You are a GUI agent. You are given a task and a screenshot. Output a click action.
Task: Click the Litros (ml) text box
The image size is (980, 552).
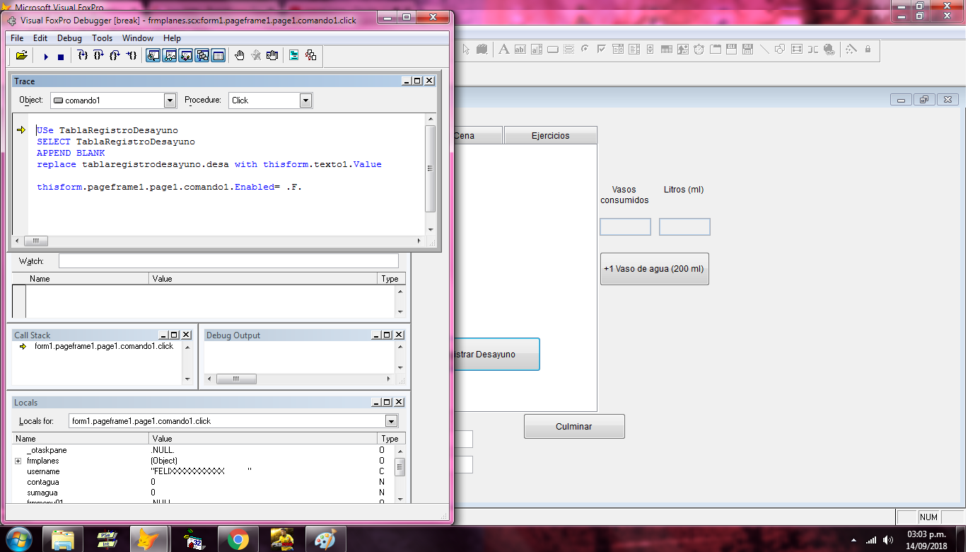tap(684, 227)
